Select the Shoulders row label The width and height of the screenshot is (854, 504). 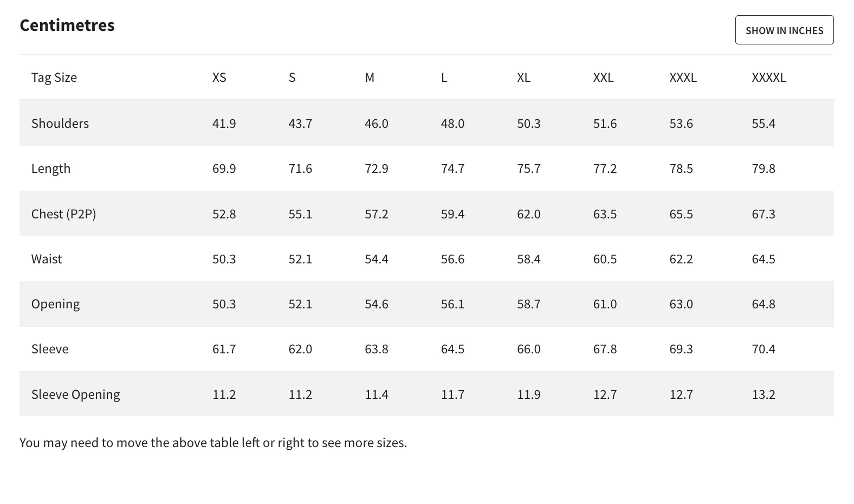60,123
